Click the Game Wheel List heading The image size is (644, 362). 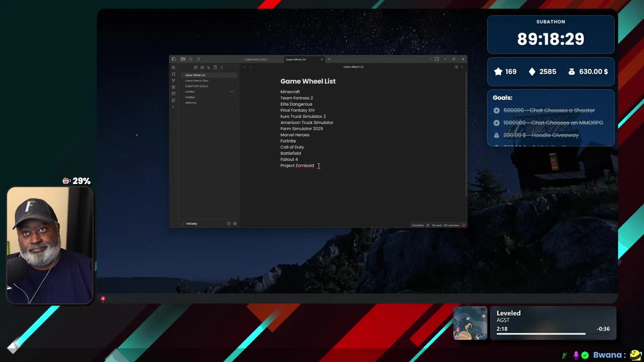pyautogui.click(x=308, y=81)
